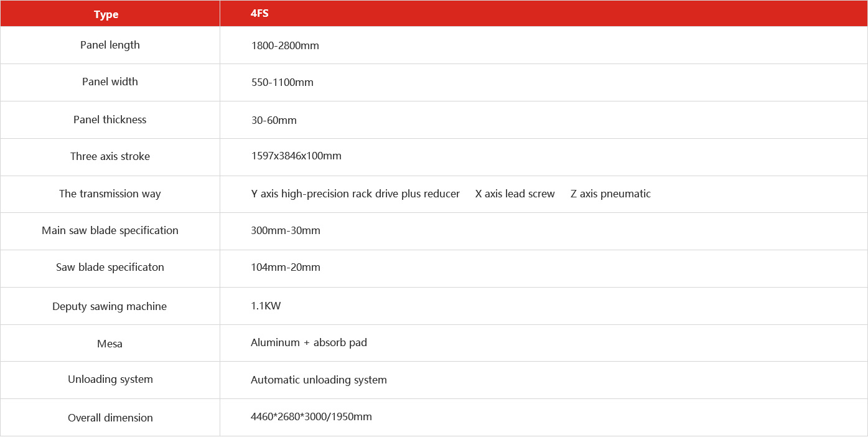Select the 'Z axis pneumatic' text
Image resolution: width=868 pixels, height=442 pixels.
[610, 194]
